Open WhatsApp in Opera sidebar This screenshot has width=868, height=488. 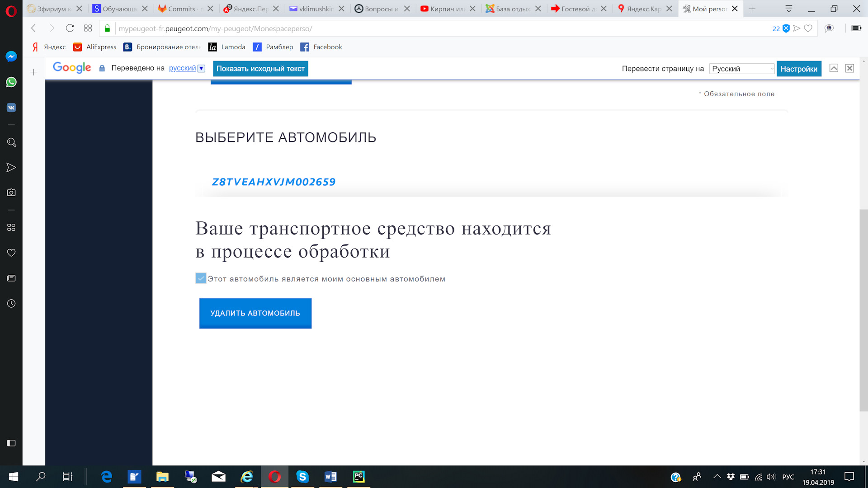[11, 82]
